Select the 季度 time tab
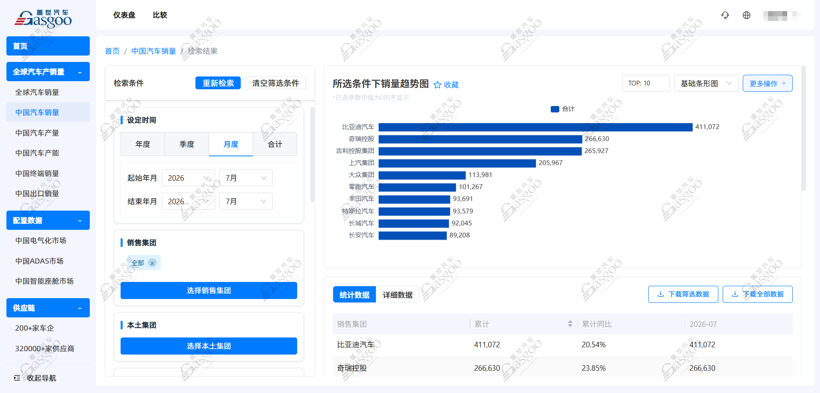This screenshot has width=820, height=393. (187, 144)
